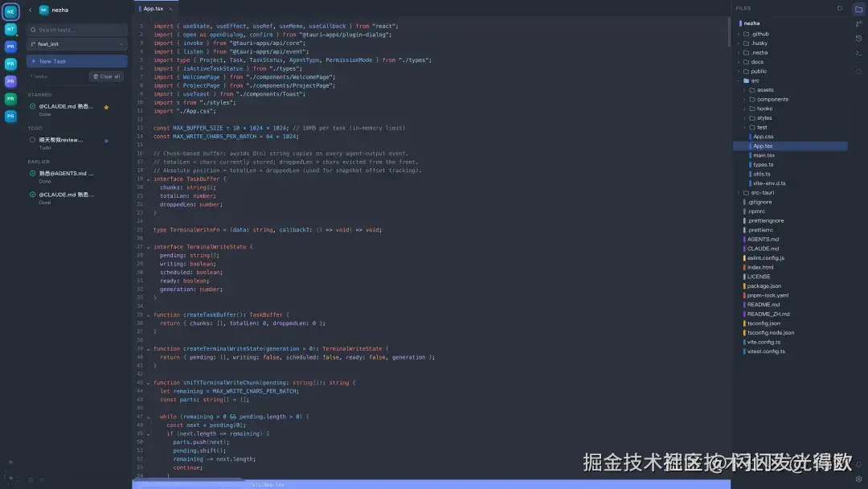Open the settings gear at bottom right
Screen dimensions: 868x489
858,479
